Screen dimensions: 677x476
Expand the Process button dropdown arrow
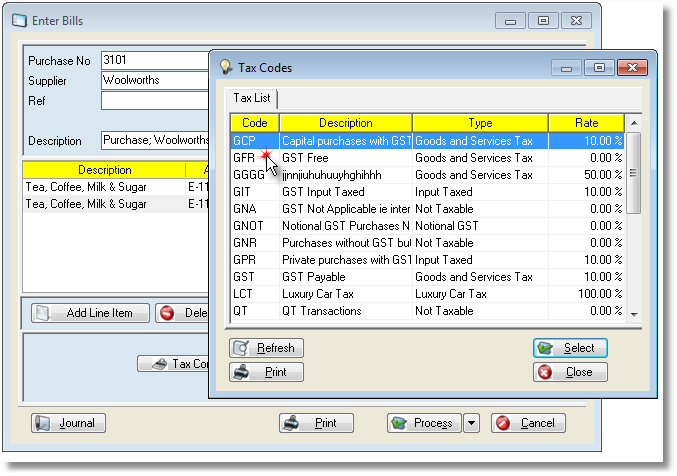[x=472, y=423]
